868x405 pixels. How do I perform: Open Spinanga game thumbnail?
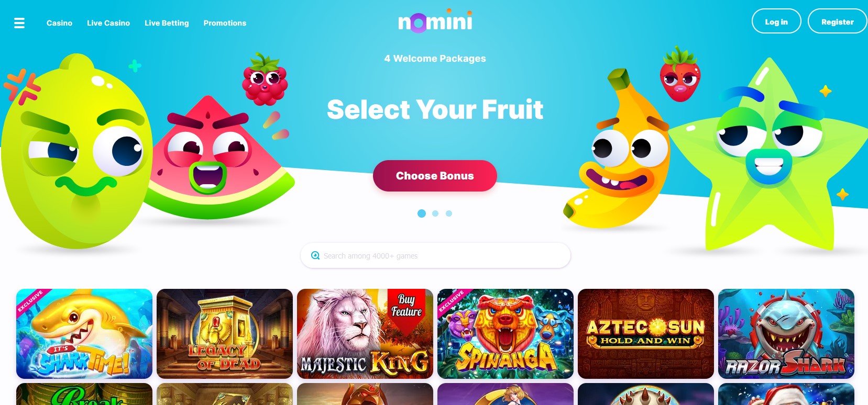point(506,334)
